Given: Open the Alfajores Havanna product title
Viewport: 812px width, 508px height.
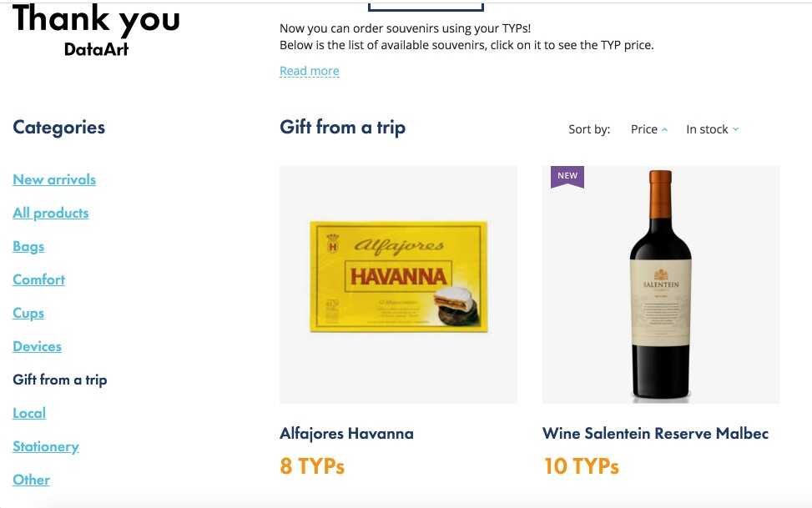Looking at the screenshot, I should pyautogui.click(x=346, y=434).
